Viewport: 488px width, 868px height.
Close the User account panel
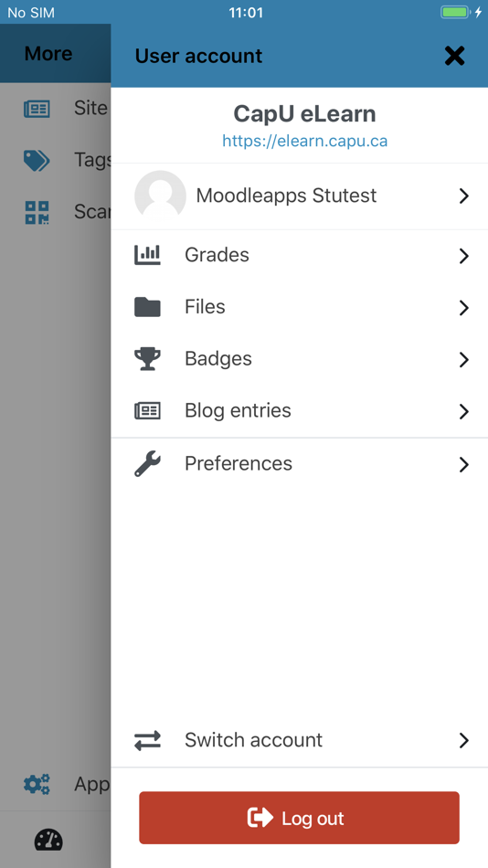(x=455, y=56)
